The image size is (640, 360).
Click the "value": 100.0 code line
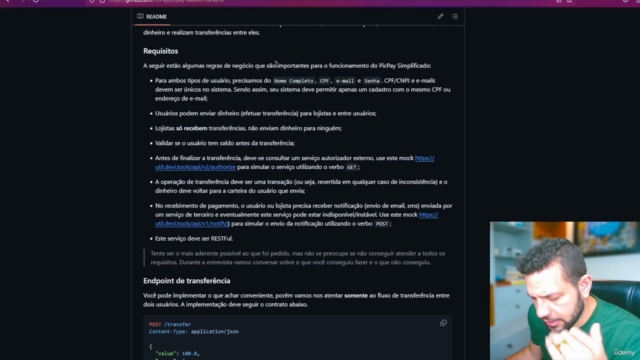177,353
